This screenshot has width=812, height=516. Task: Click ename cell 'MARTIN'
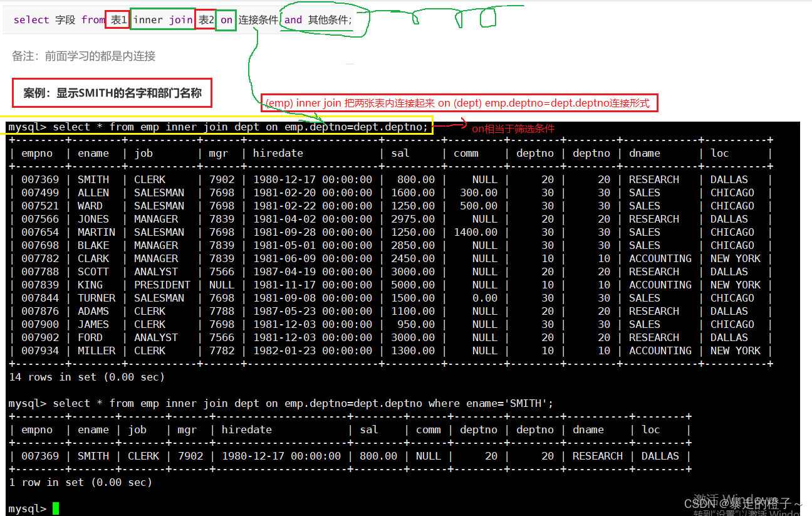coord(96,232)
